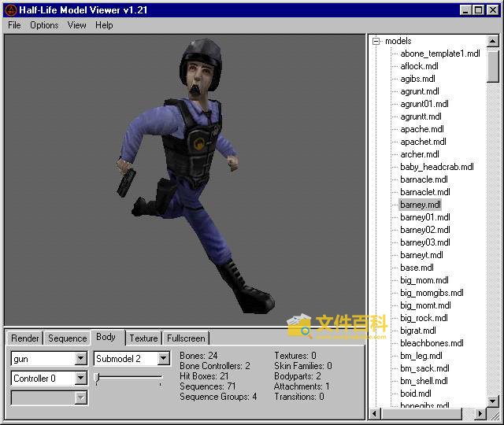
Task: Switch to the Texture tab
Action: tap(143, 338)
